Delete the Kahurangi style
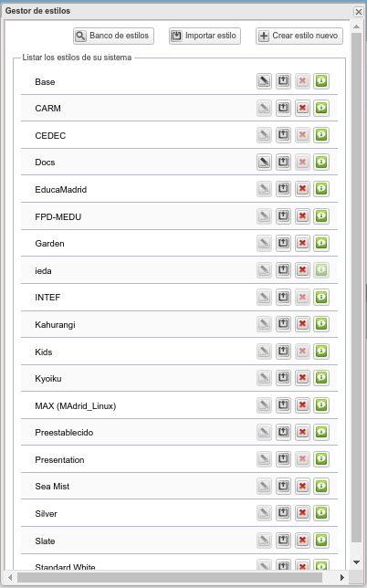Viewport: 367px width, 588px height. pos(302,324)
